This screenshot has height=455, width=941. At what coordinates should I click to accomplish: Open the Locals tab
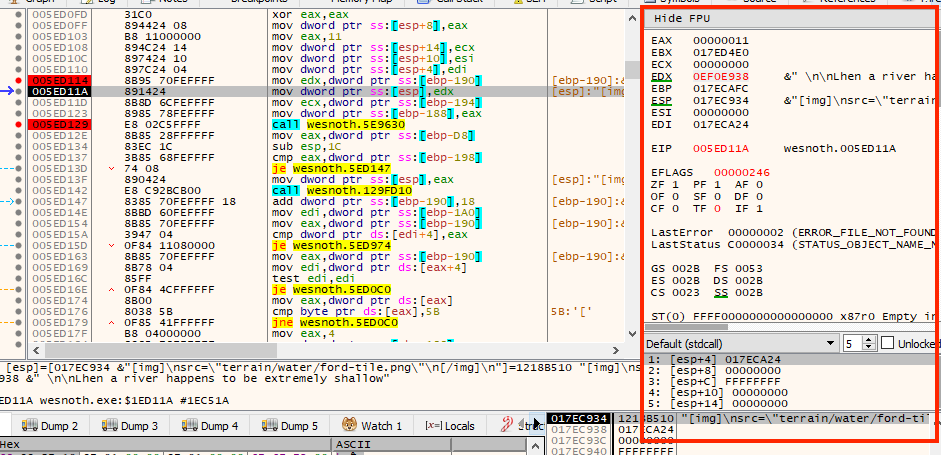coord(449,426)
